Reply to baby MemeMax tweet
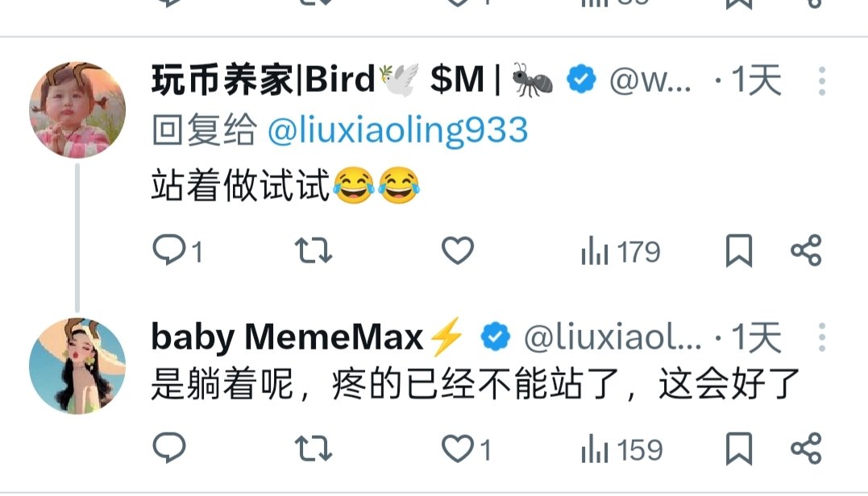The width and height of the screenshot is (868, 496). pos(168,448)
